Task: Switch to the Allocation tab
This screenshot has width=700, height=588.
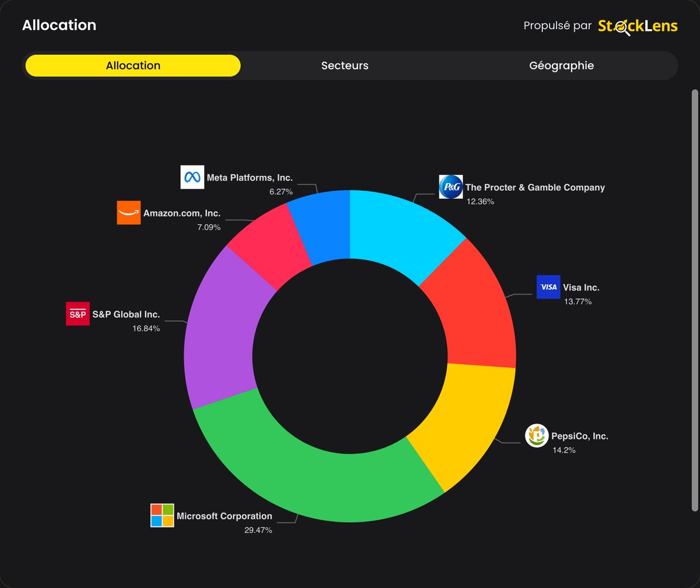Action: pyautogui.click(x=133, y=65)
